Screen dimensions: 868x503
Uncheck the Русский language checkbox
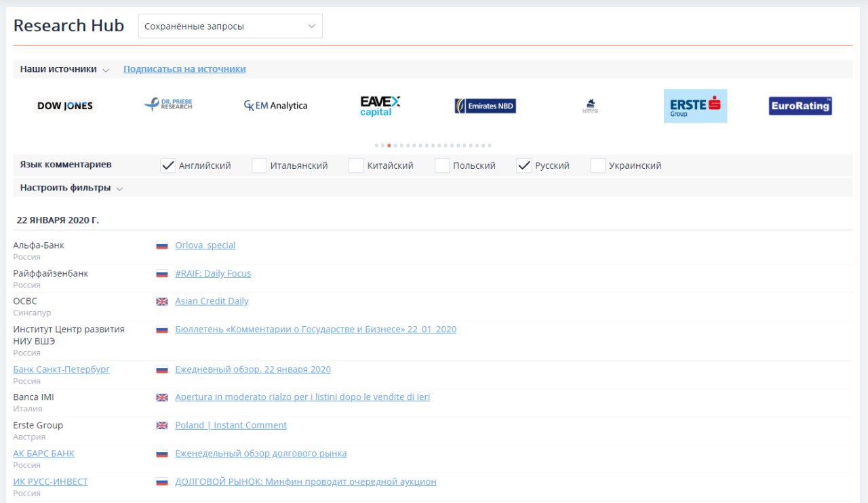524,165
